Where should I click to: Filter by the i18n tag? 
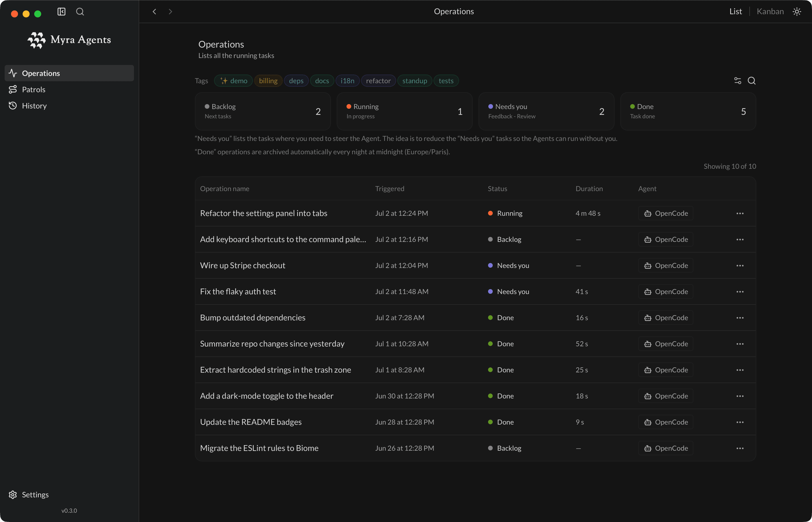tap(347, 81)
